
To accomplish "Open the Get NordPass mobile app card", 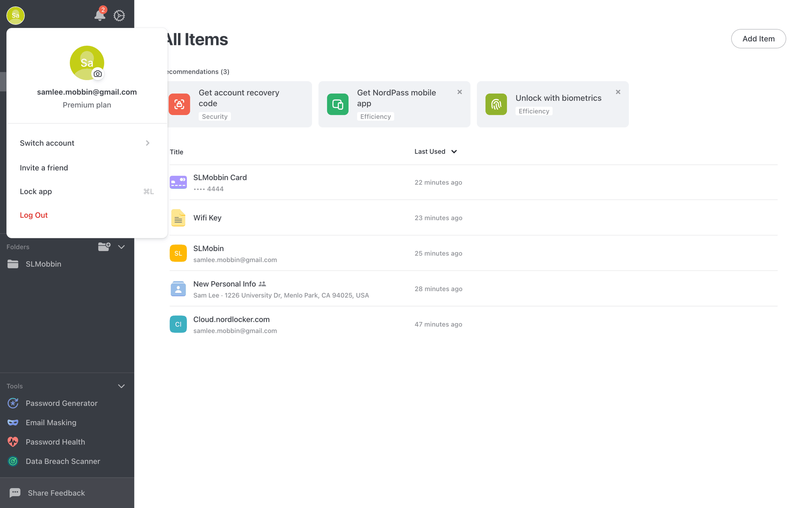I will coord(394,104).
